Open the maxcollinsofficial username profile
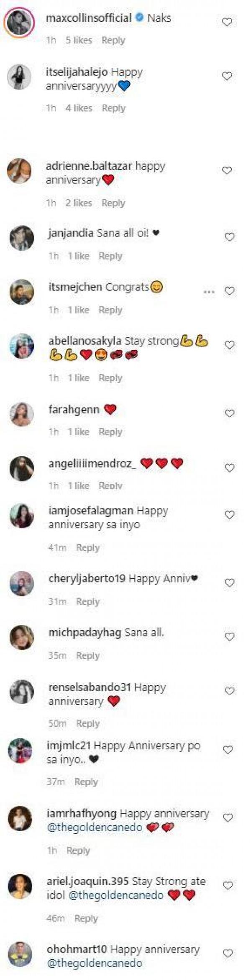251x980 pixels. 89,18
